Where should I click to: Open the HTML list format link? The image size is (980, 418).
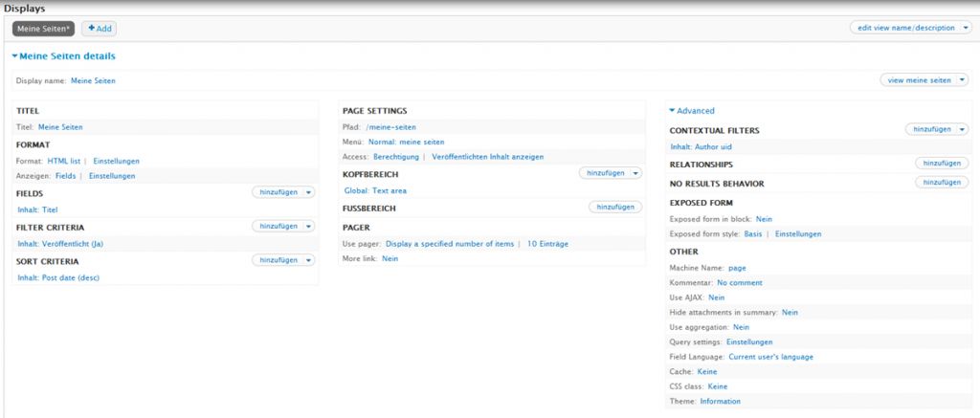[x=65, y=161]
